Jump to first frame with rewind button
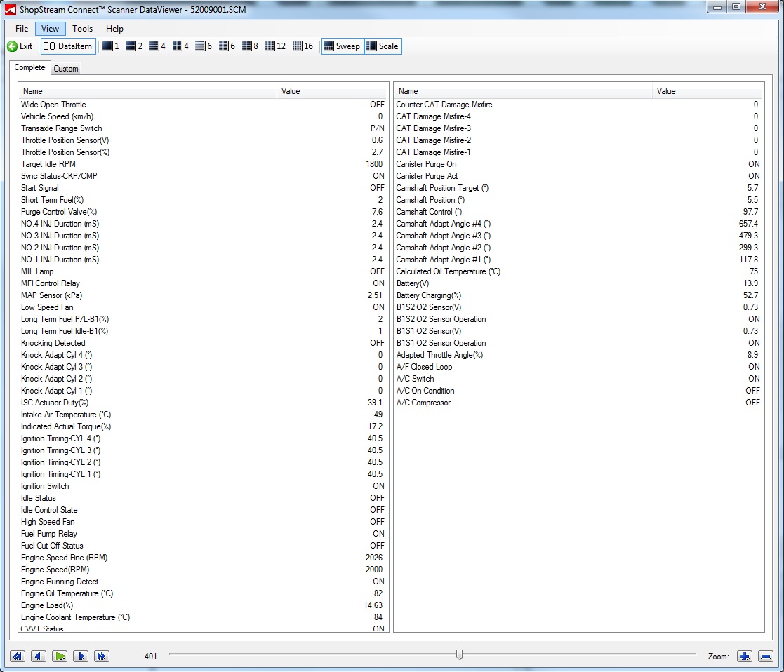The image size is (784, 672). point(17,656)
